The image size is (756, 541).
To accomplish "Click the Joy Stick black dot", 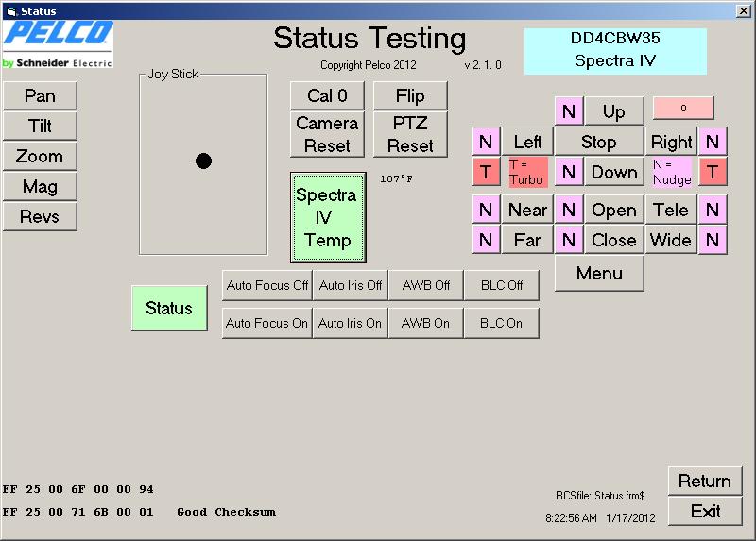I will pos(203,161).
